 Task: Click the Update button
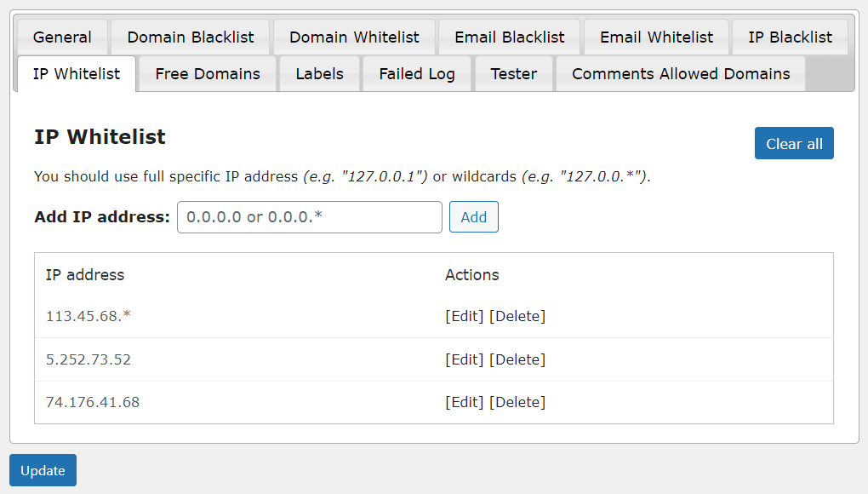coord(43,471)
